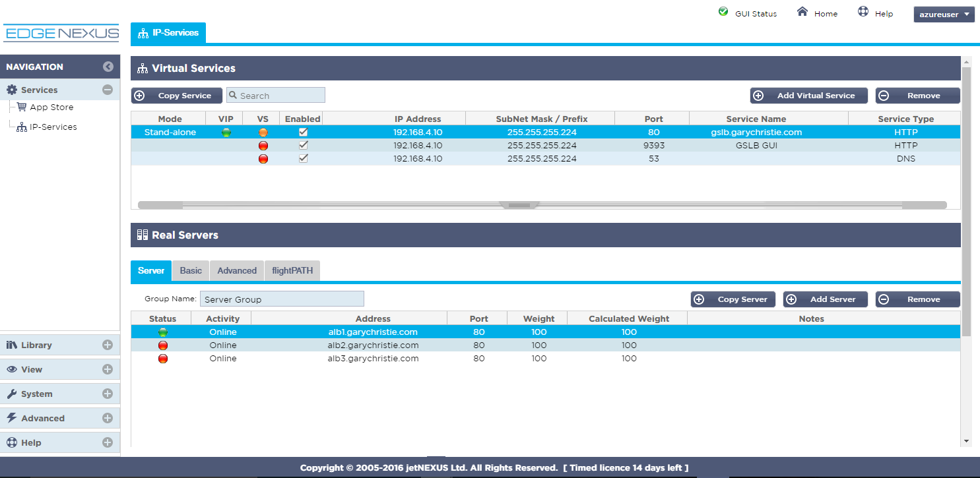Switch to the flightPATH tab
Screen dimensions: 980x478
click(292, 270)
